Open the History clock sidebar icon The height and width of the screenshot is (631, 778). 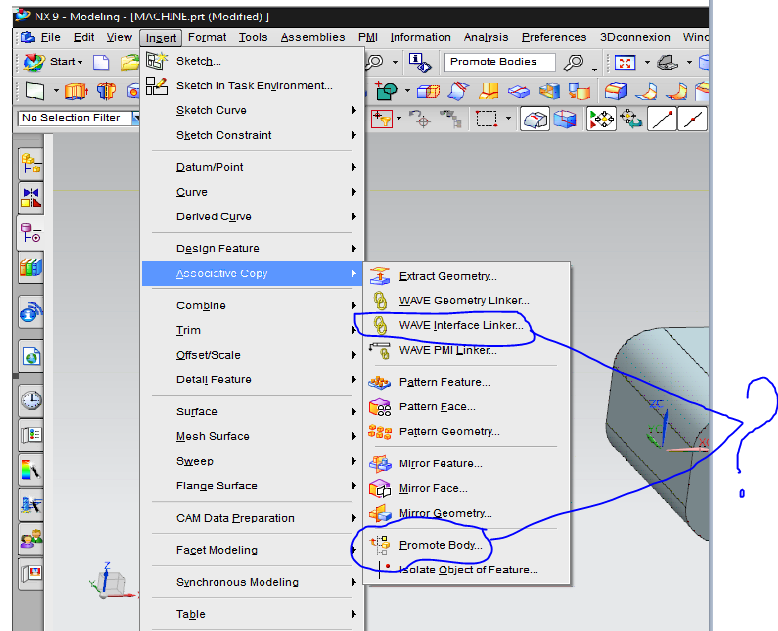click(x=31, y=400)
